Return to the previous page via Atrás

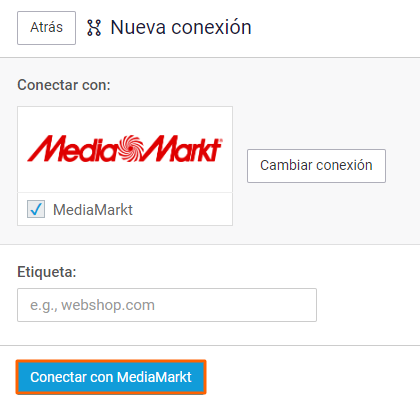pos(46,28)
